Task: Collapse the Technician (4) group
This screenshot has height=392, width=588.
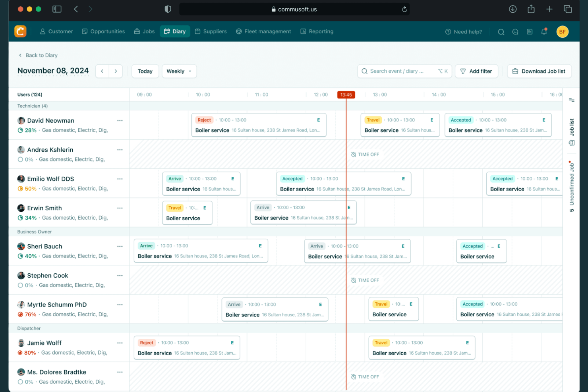Action: tap(33, 106)
